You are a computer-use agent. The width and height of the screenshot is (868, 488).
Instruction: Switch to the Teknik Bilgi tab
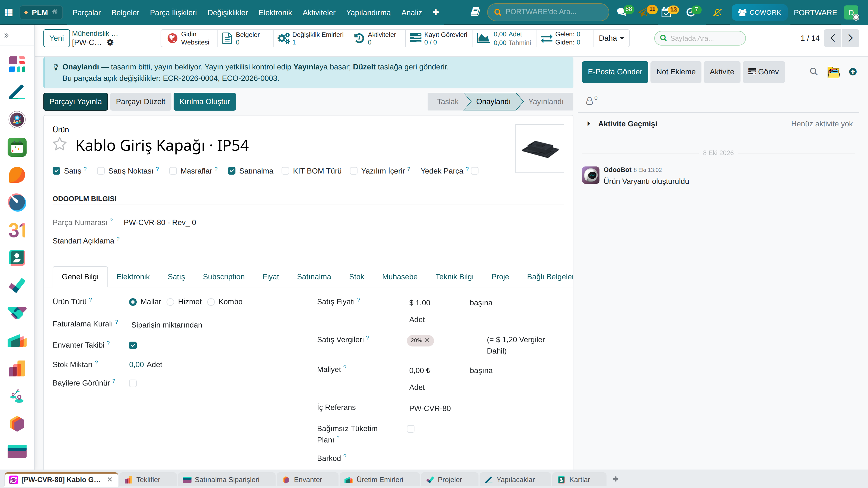(454, 277)
